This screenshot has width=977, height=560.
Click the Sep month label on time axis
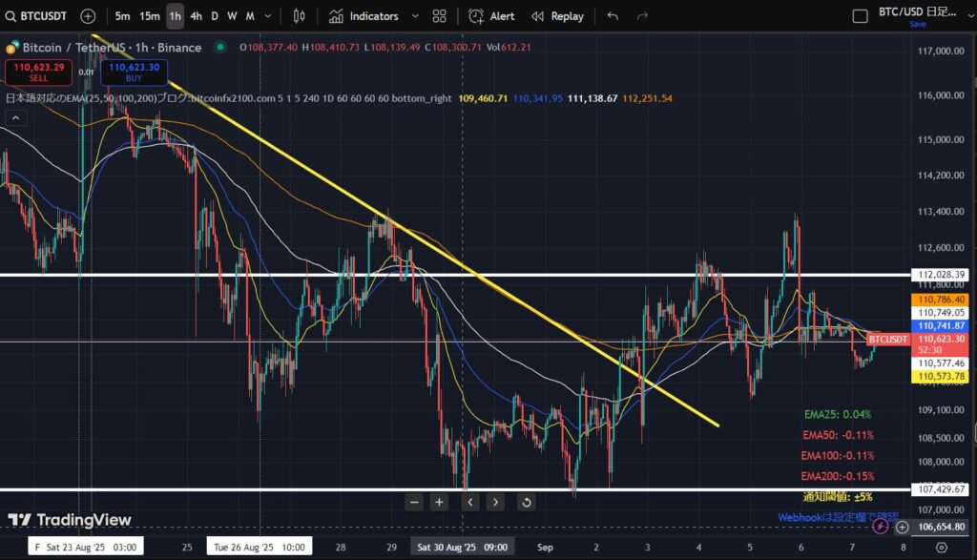click(x=545, y=547)
